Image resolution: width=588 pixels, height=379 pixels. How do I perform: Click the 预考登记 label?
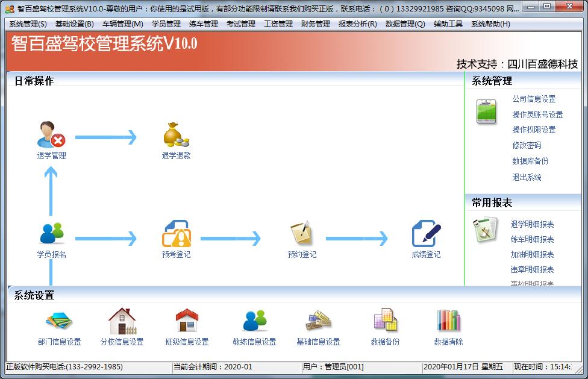(177, 254)
